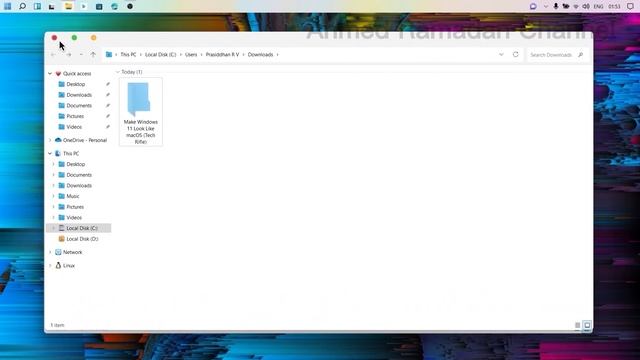
Task: Open Pictures under This PC
Action: point(75,207)
